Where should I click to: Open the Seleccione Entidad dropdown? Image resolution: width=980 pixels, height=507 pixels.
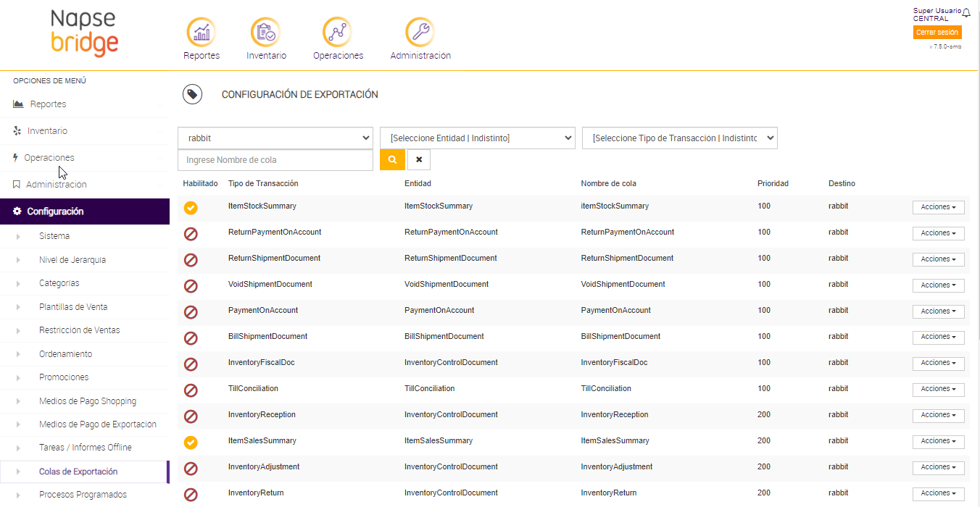coord(477,138)
